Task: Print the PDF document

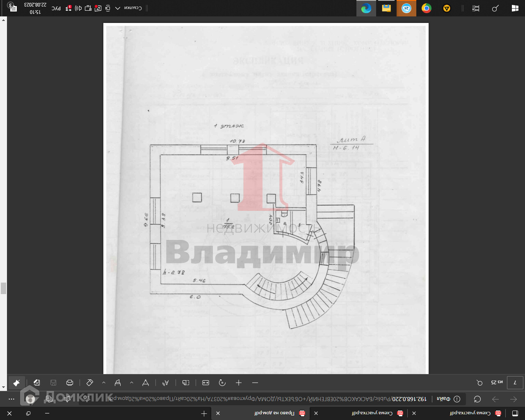Action: [70, 383]
